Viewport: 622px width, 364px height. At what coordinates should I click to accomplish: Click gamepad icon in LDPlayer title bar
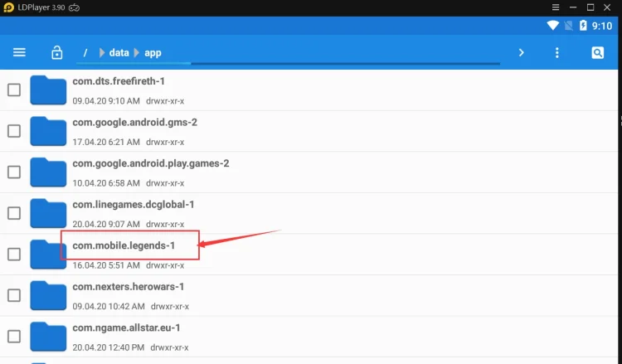tap(74, 7)
